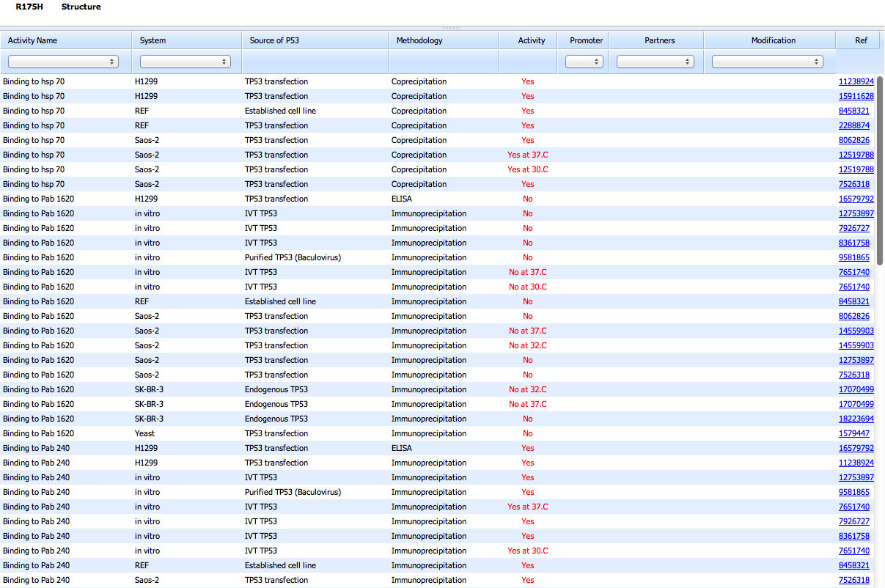Expand the System filter dropdown
885x588 pixels.
[185, 62]
